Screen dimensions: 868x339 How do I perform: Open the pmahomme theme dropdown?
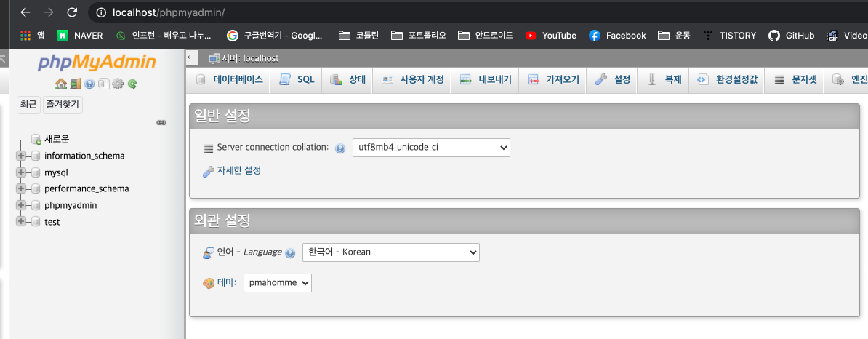pos(278,282)
